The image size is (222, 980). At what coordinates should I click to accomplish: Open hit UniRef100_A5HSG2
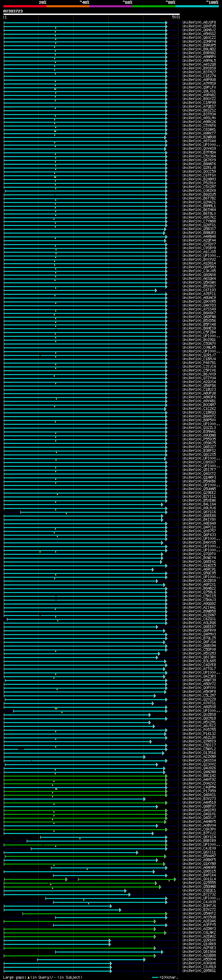click(199, 34)
